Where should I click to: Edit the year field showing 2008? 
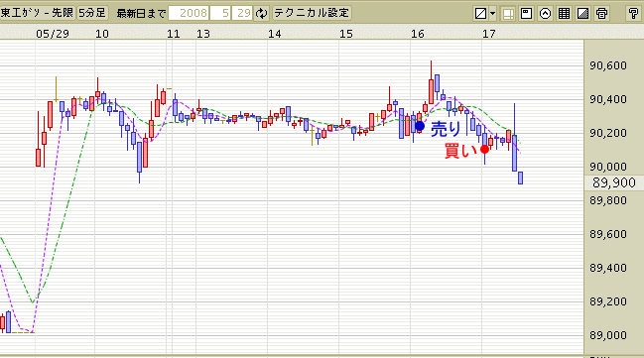189,13
